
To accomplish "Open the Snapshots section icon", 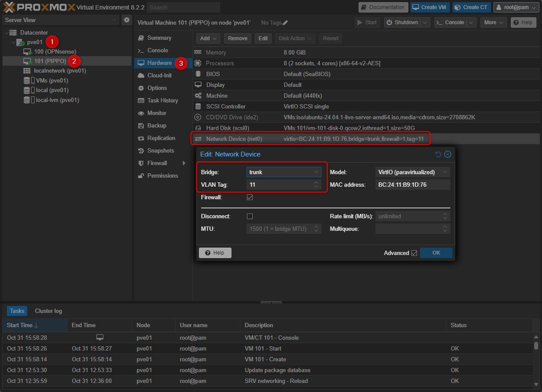I will coord(141,151).
